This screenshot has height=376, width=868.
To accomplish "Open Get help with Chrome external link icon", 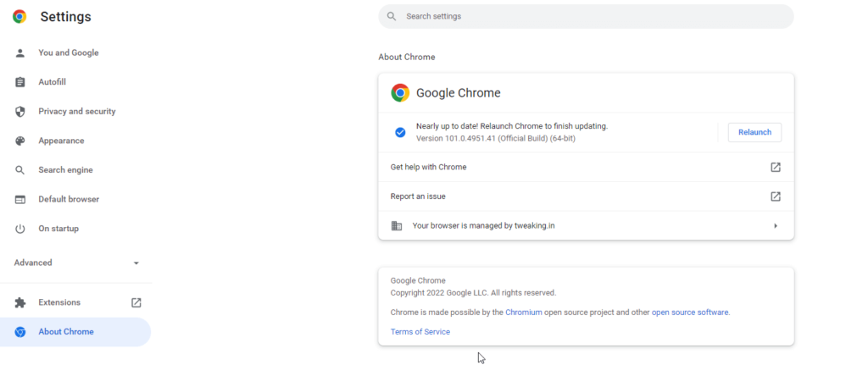I will coord(776,167).
